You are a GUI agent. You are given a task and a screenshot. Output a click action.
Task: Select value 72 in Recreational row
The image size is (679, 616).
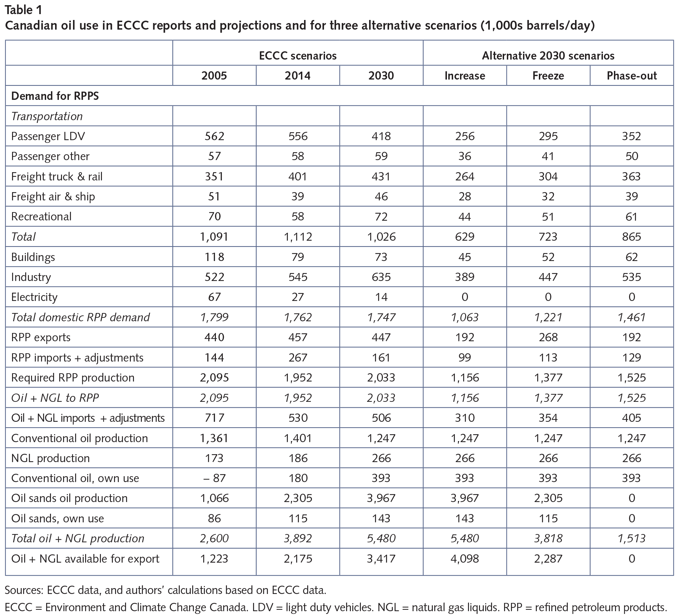[x=381, y=217]
